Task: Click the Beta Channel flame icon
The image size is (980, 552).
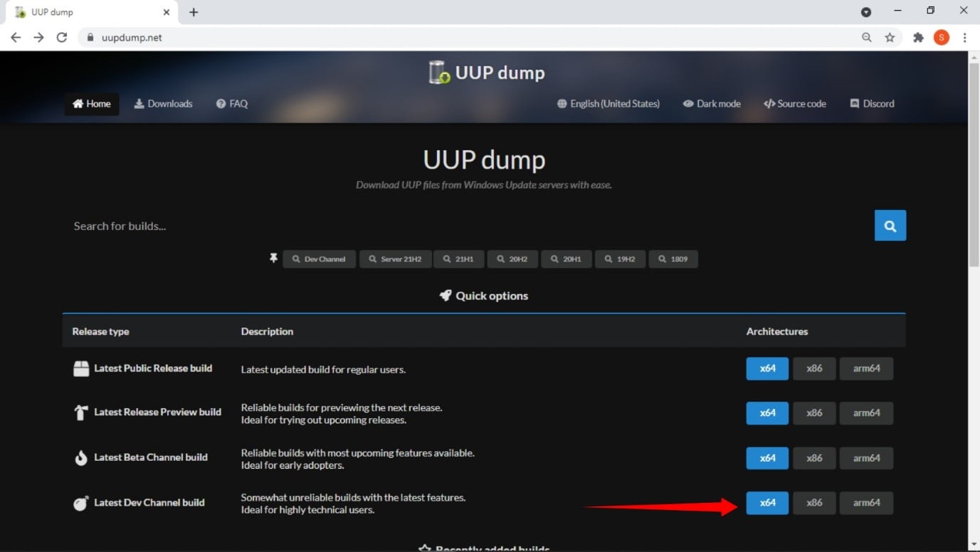Action: tap(81, 458)
